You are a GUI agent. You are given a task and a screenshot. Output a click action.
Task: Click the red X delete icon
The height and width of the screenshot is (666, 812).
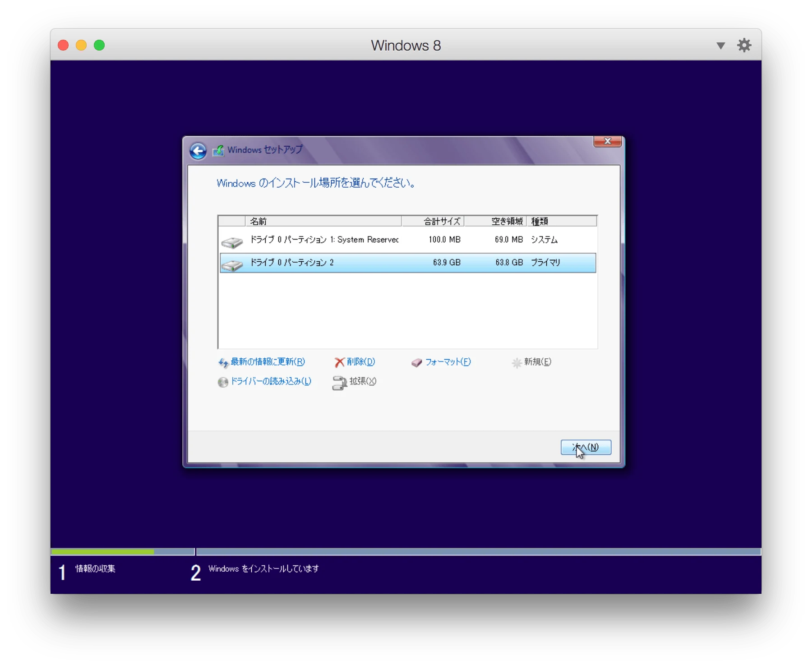coord(339,362)
